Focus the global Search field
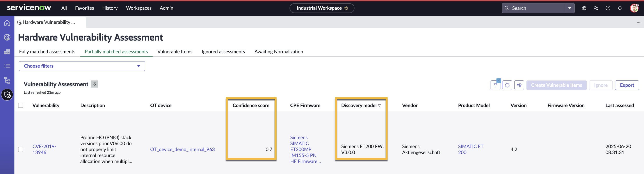This screenshot has height=174, width=644. click(x=533, y=8)
